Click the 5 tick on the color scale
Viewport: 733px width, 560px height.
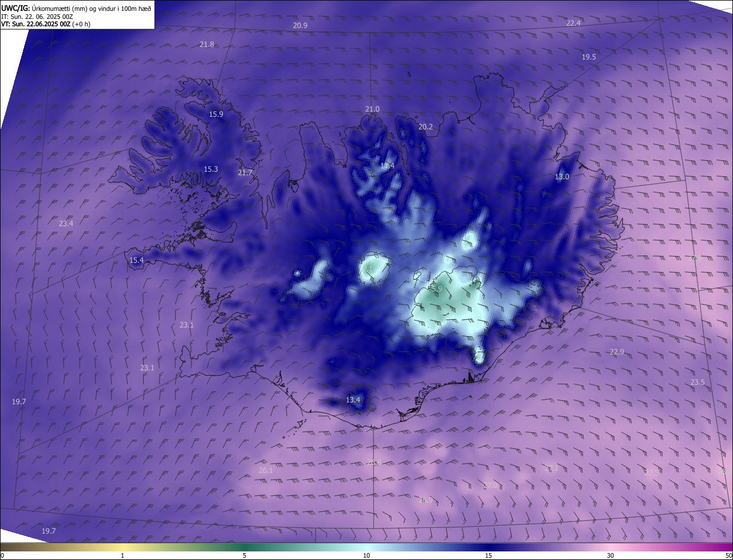(x=245, y=556)
